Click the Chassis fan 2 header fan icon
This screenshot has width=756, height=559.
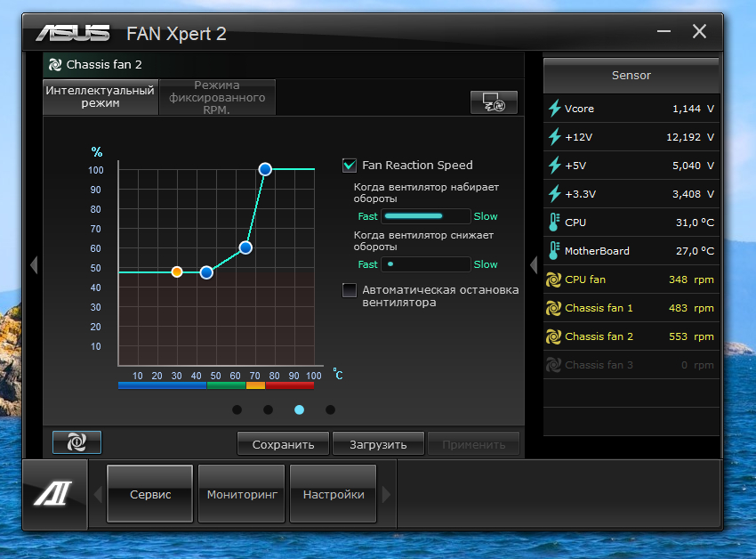(55, 65)
